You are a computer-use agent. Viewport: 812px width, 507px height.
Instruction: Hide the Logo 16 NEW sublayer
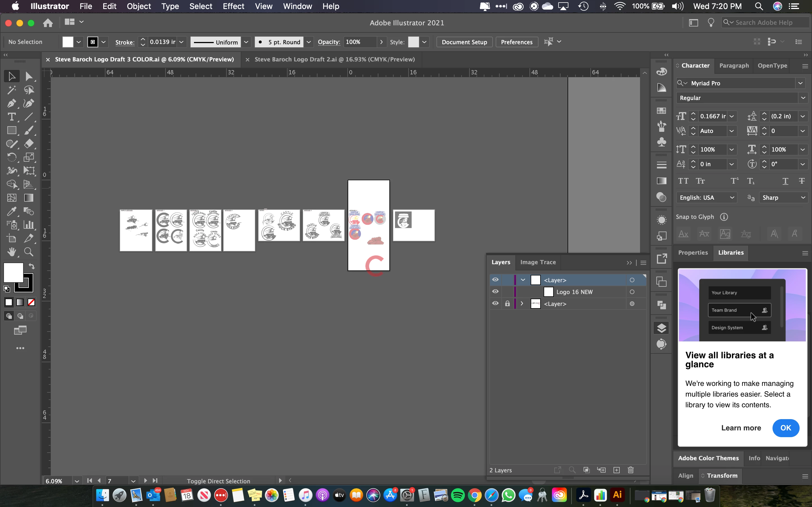point(495,292)
